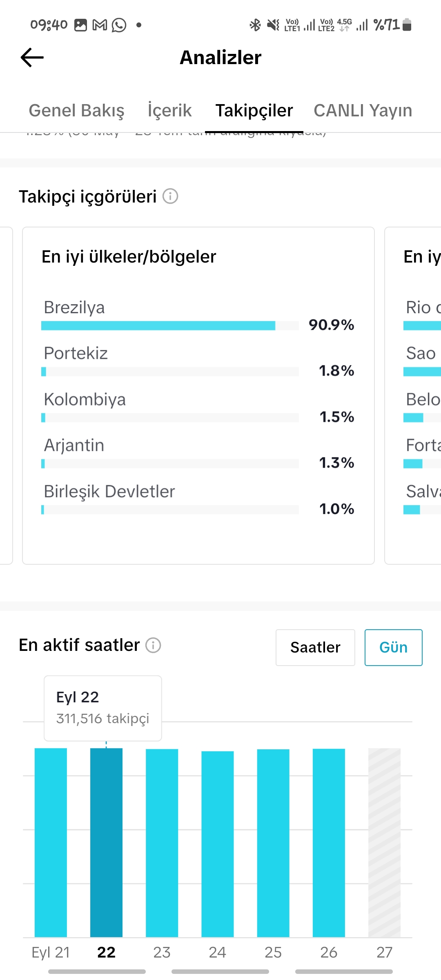The image size is (441, 980).
Task: Tap the En iyi ülkeler/bölgeler card
Action: click(x=198, y=396)
